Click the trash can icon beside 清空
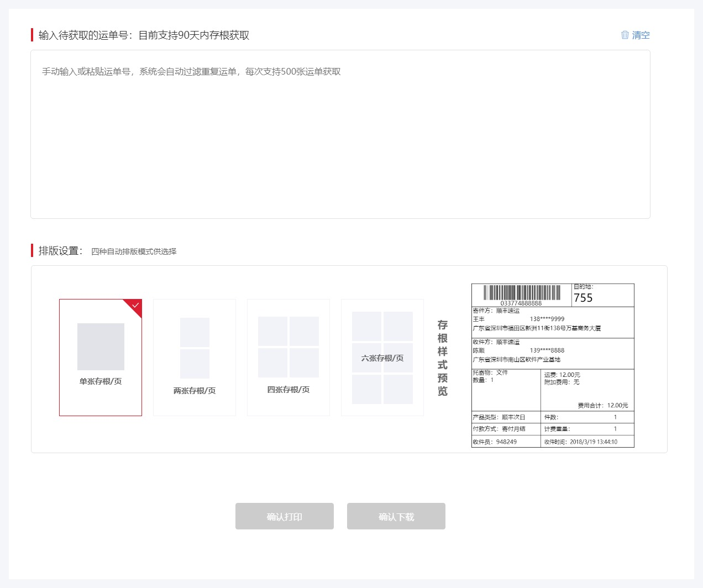Viewport: 703px width, 588px height. pyautogui.click(x=625, y=35)
